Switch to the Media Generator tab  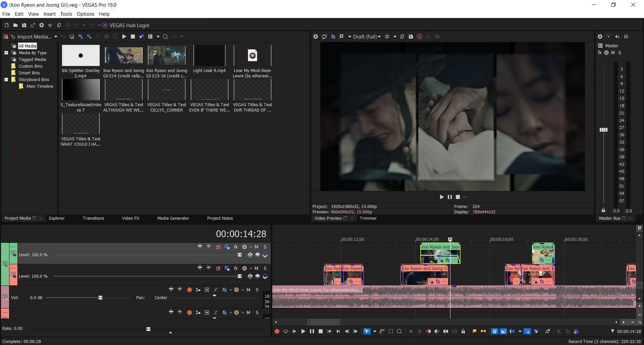tap(173, 218)
